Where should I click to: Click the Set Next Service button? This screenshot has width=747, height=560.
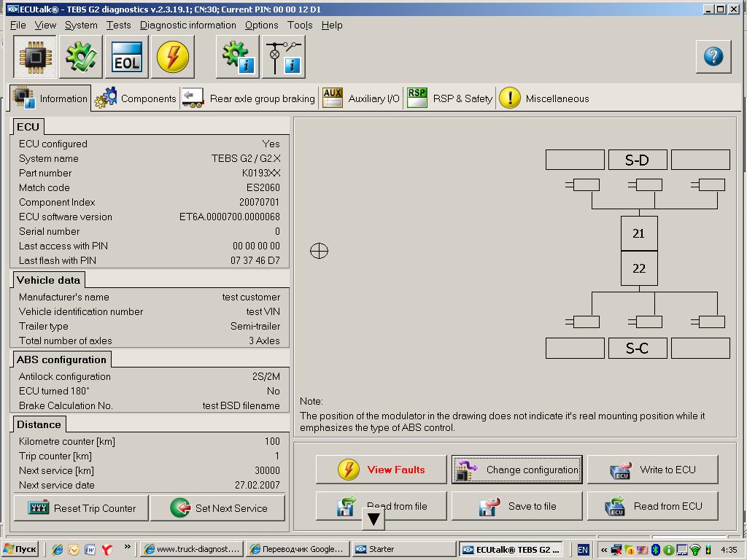click(x=217, y=508)
